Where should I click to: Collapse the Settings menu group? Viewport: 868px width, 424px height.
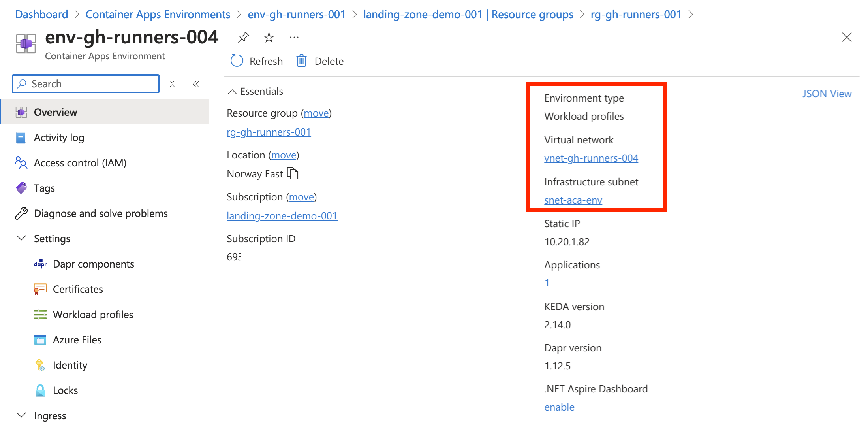21,238
